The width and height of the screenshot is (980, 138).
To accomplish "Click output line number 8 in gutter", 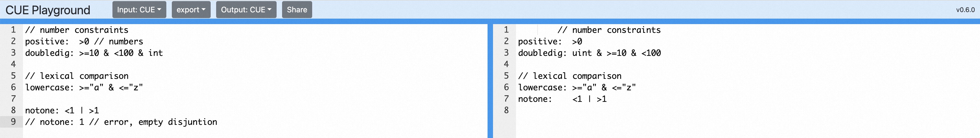I will (x=506, y=110).
